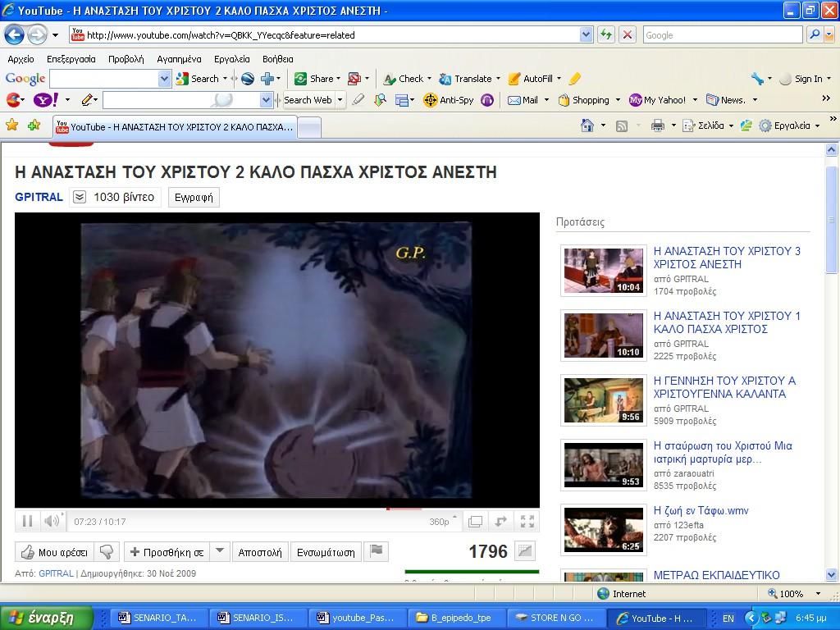Click the Print icon
840x630 pixels.
(x=658, y=126)
